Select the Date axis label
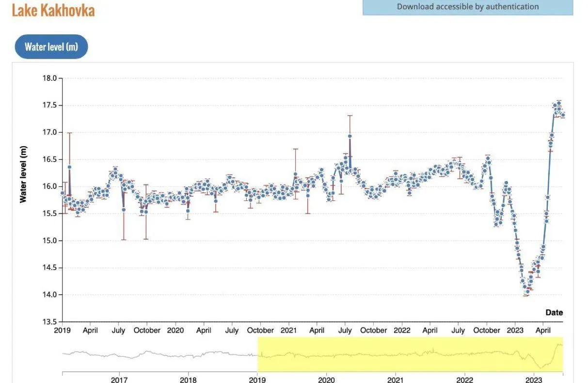The height and width of the screenshot is (383, 588). pos(555,312)
